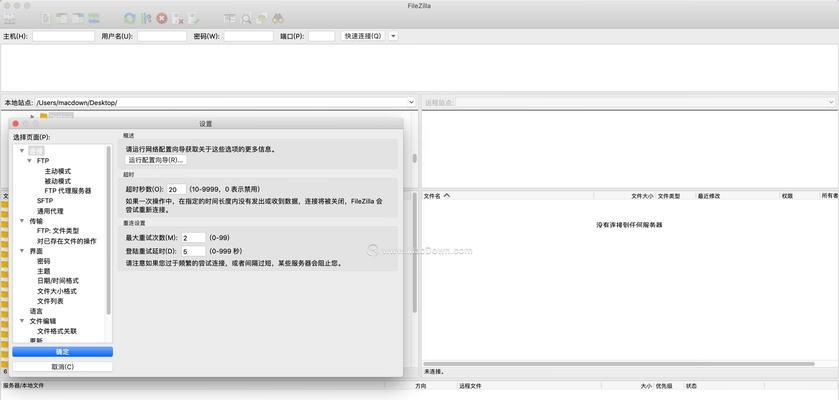Click the magnifier directory comparison icon
This screenshot has height=400, width=839.
[246, 18]
